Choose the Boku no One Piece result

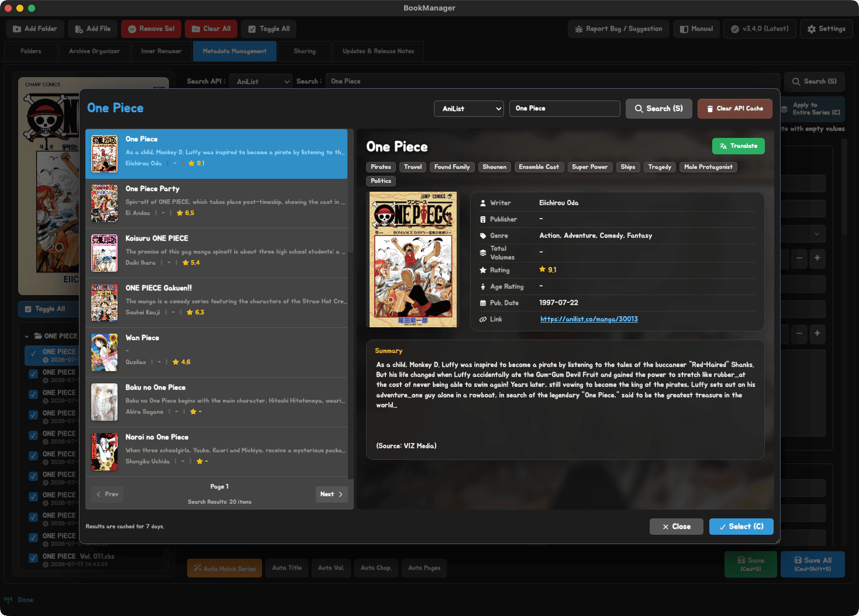(x=216, y=402)
